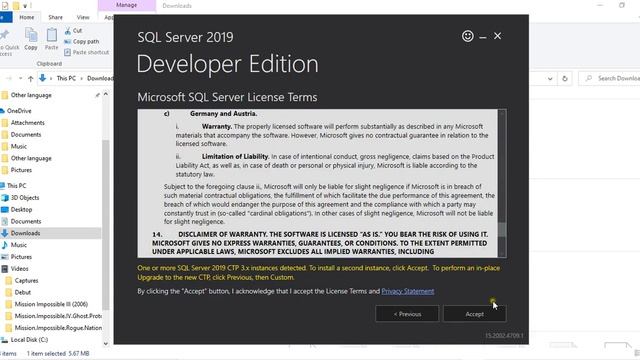
Task: Click the Quick Access Toolbar folder icon
Action: pyautogui.click(x=16, y=6)
